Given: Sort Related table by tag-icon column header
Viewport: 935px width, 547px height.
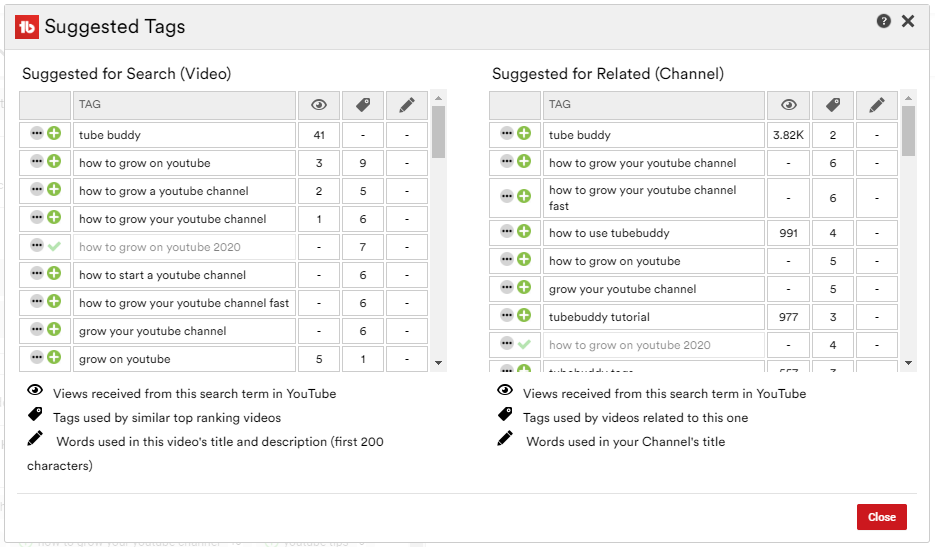Looking at the screenshot, I should pyautogui.click(x=832, y=105).
